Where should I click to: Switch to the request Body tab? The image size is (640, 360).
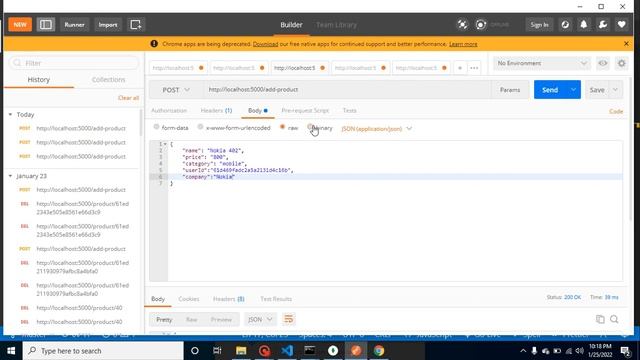tap(257, 111)
